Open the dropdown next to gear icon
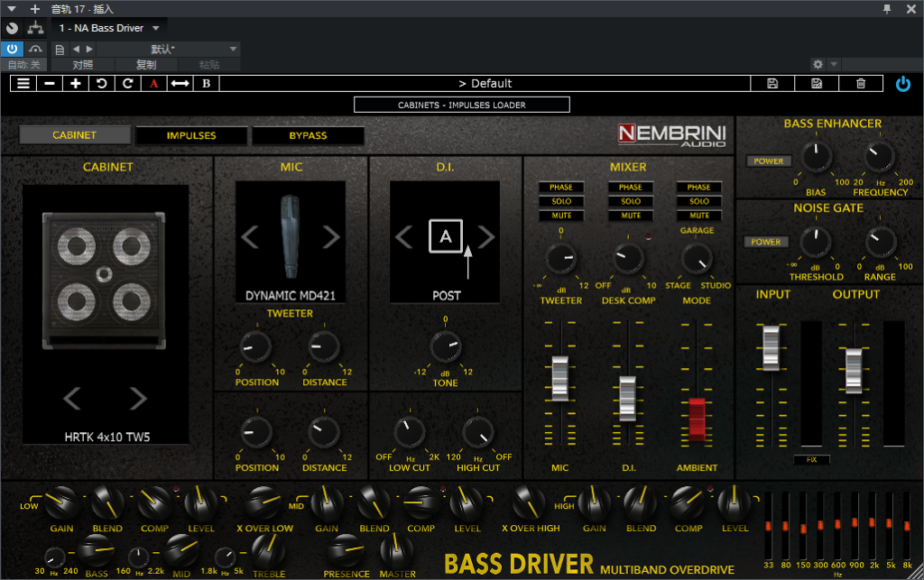 (833, 64)
